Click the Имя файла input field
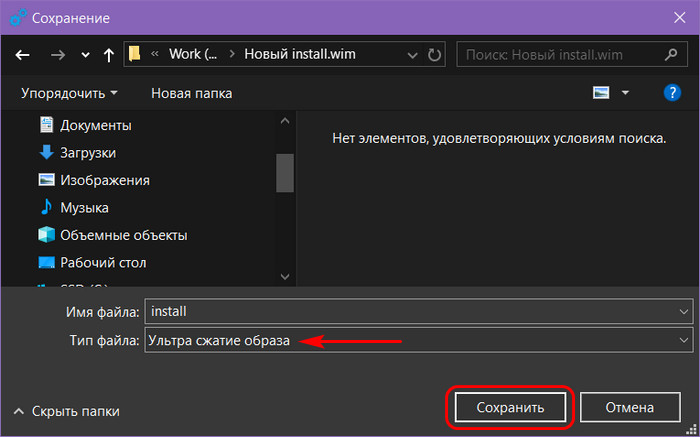Image resolution: width=700 pixels, height=437 pixels. click(x=419, y=312)
